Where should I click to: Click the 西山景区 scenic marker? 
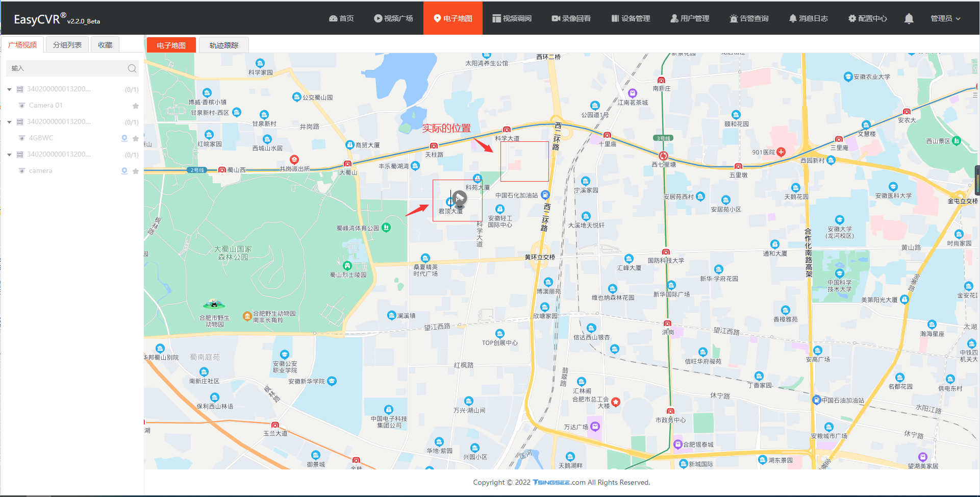pyautogui.click(x=957, y=141)
